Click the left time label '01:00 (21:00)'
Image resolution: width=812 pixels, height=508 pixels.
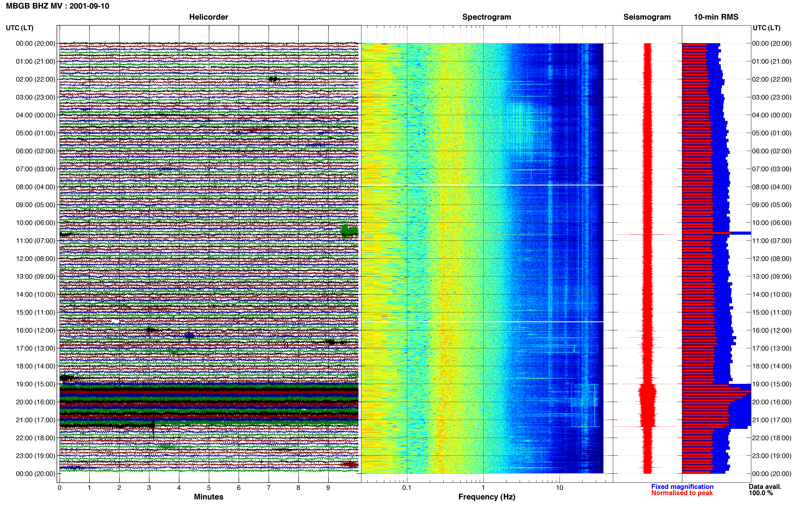[36, 61]
